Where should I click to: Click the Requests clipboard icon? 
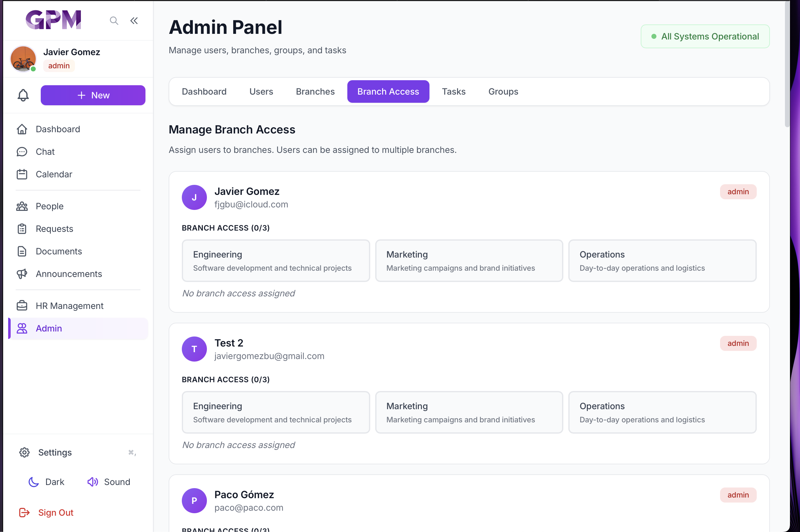22,229
